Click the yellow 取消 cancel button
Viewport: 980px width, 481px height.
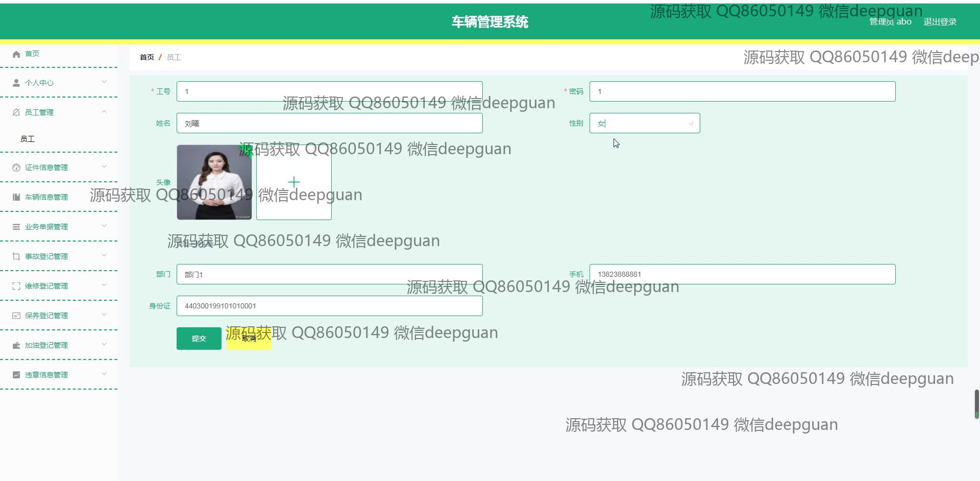tap(249, 339)
